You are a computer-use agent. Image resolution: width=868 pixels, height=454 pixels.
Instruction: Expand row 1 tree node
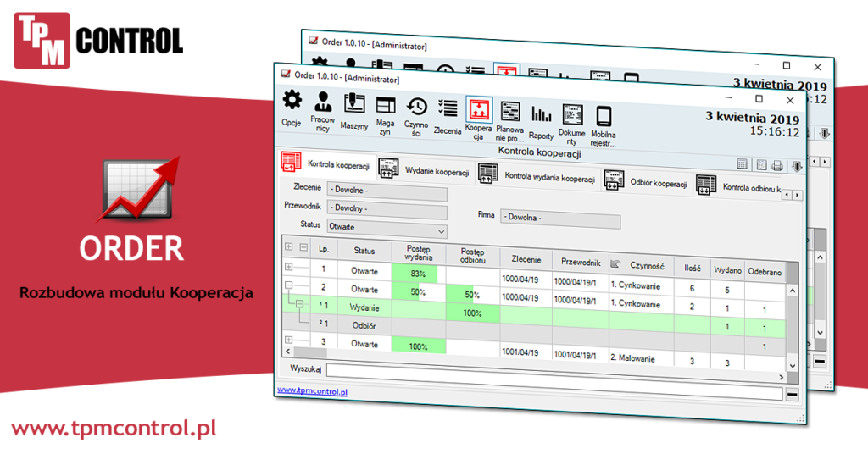288,267
